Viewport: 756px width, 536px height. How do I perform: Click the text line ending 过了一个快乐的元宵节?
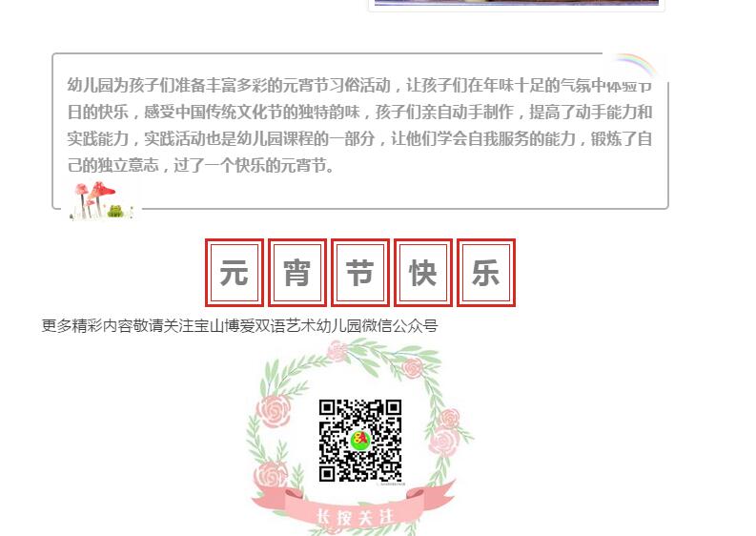pos(200,166)
